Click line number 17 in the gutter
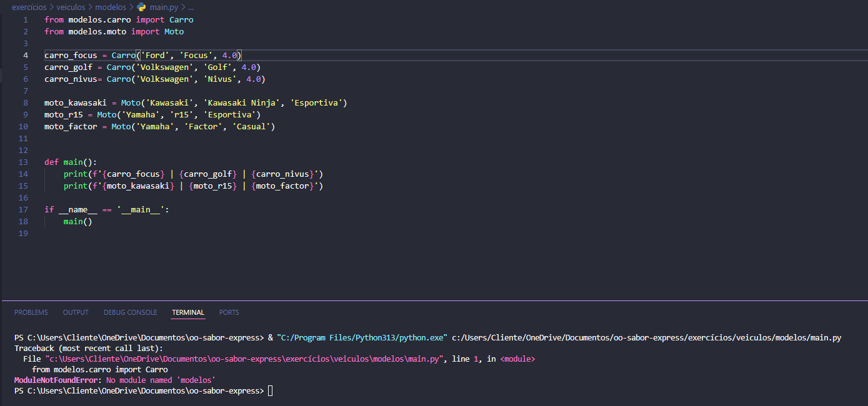This screenshot has width=868, height=406. (x=24, y=210)
